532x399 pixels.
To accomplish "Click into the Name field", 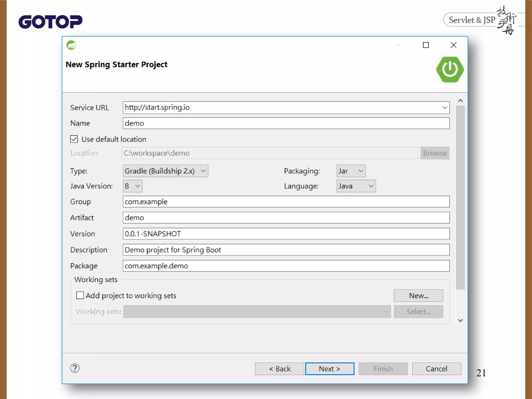I will point(286,123).
